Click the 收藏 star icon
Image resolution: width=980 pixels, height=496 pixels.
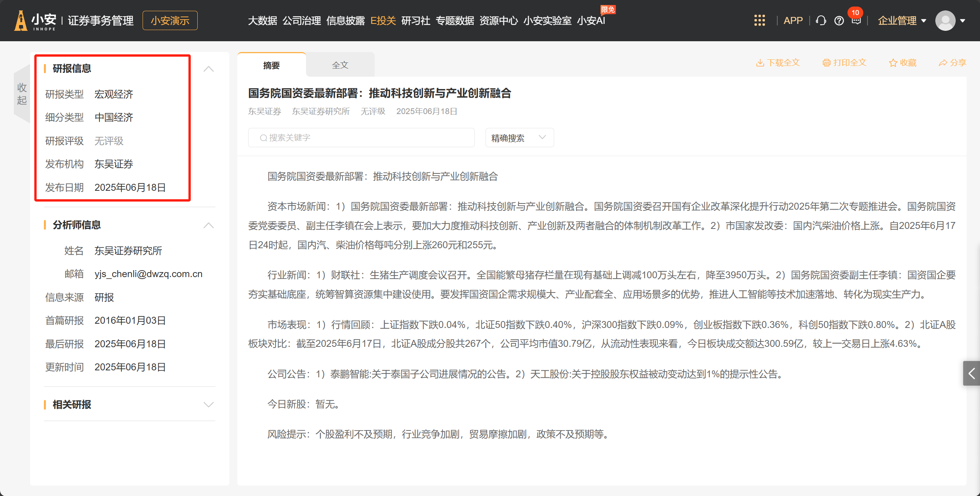pos(893,63)
